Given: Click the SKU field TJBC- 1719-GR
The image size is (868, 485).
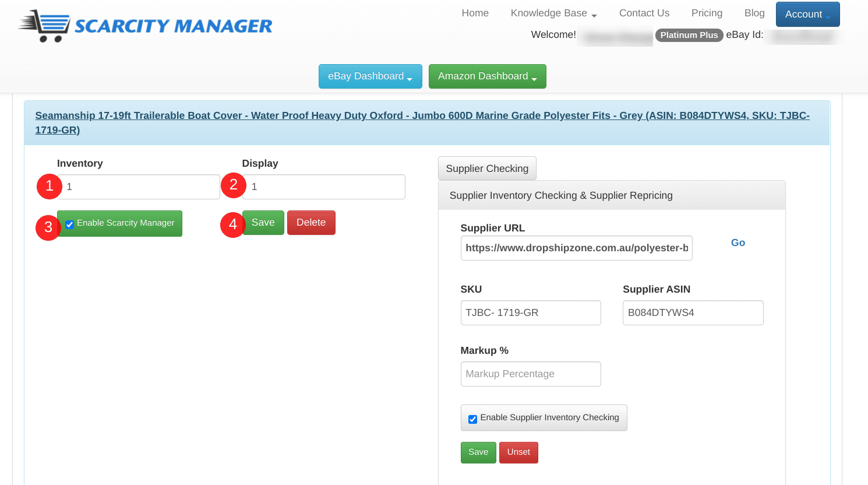Looking at the screenshot, I should [x=531, y=312].
